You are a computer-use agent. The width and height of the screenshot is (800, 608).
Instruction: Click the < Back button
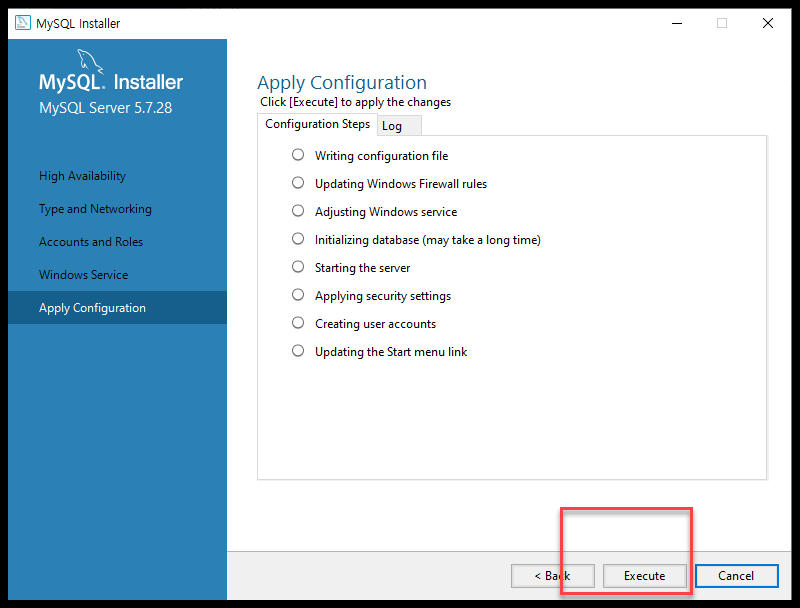pyautogui.click(x=553, y=576)
